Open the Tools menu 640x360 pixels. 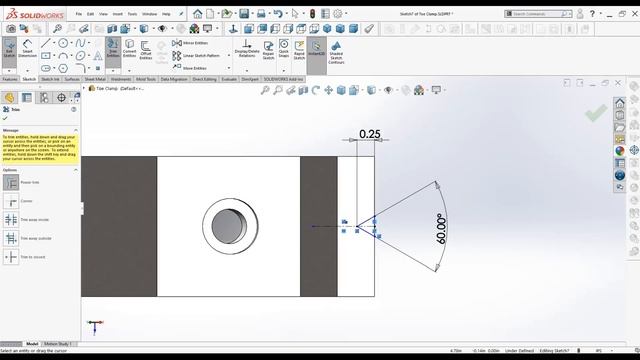point(132,14)
